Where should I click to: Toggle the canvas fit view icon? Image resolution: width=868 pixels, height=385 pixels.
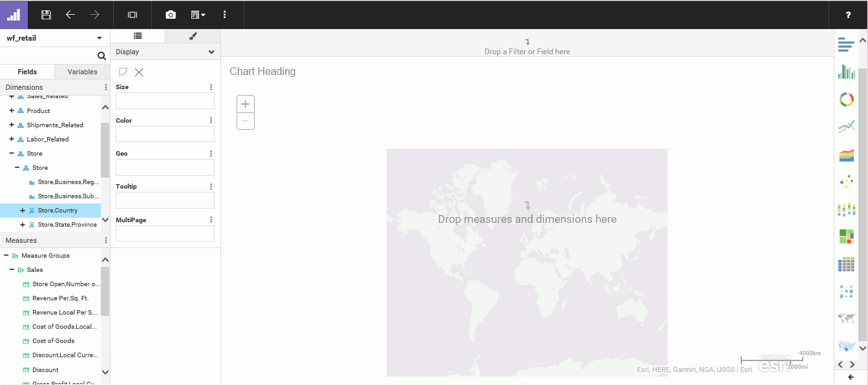click(x=132, y=14)
